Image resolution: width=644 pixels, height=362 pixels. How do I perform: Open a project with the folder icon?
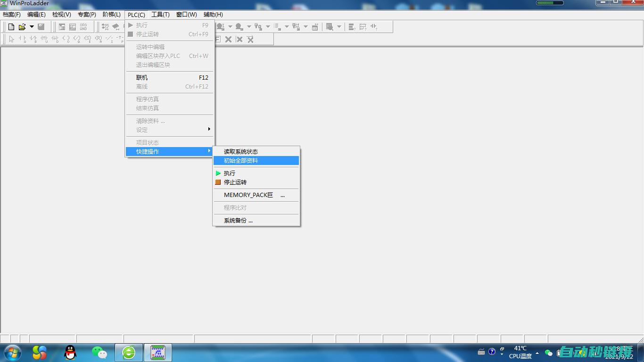tap(22, 27)
